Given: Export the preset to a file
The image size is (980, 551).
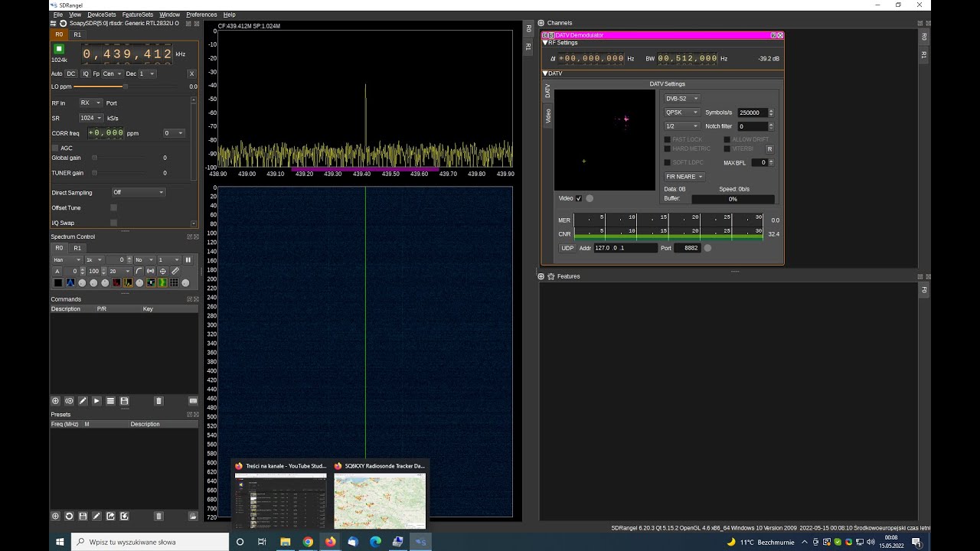Looking at the screenshot, I should tap(110, 517).
